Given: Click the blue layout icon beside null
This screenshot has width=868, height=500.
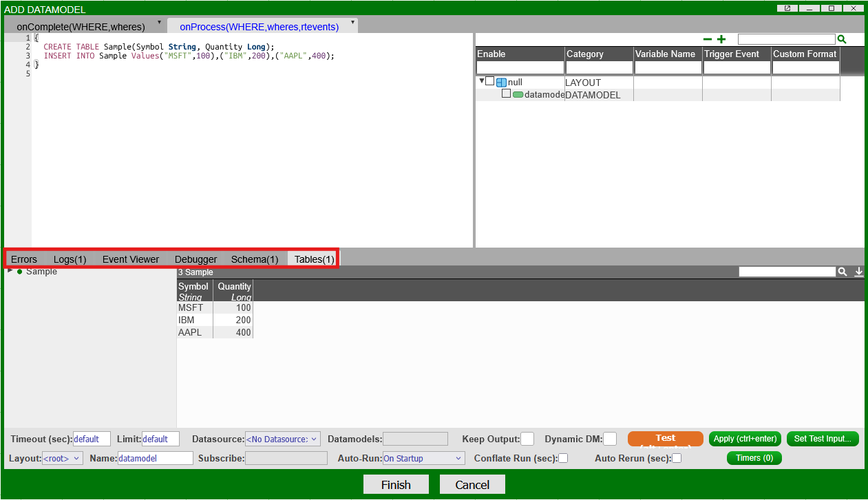Looking at the screenshot, I should tap(501, 83).
